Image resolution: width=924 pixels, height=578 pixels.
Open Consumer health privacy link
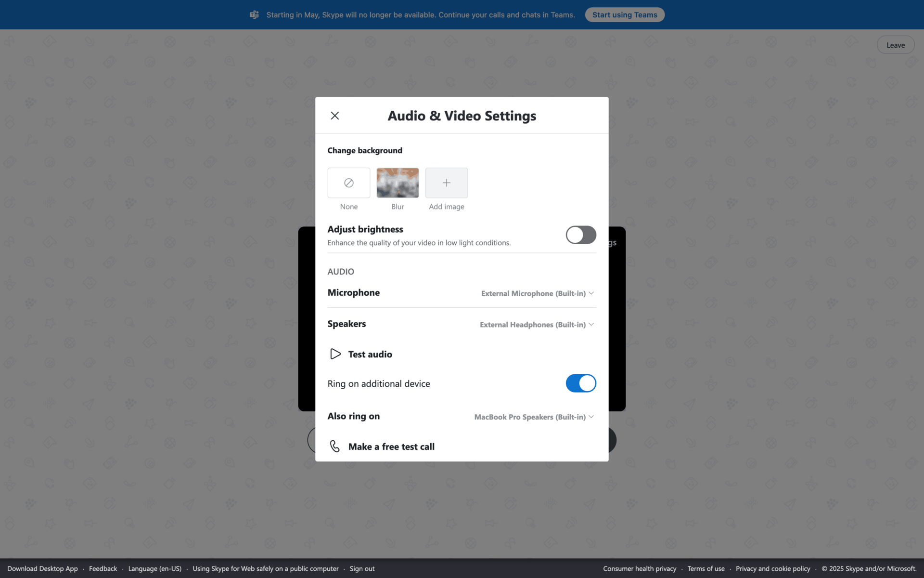pyautogui.click(x=640, y=568)
